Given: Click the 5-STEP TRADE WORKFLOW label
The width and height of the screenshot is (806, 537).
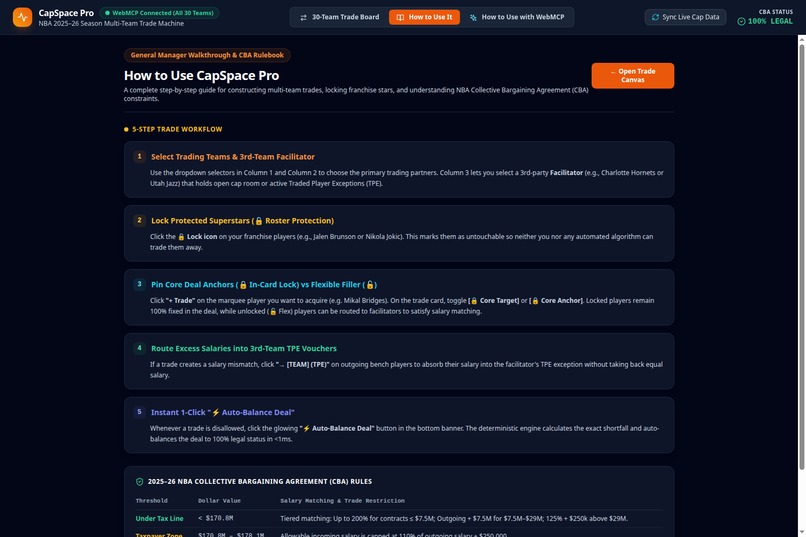Looking at the screenshot, I should point(177,129).
